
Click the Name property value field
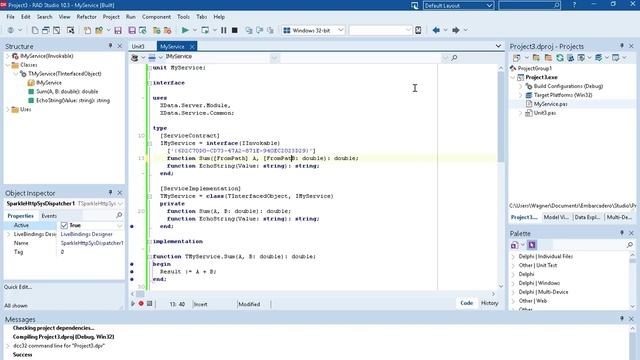coord(91,243)
